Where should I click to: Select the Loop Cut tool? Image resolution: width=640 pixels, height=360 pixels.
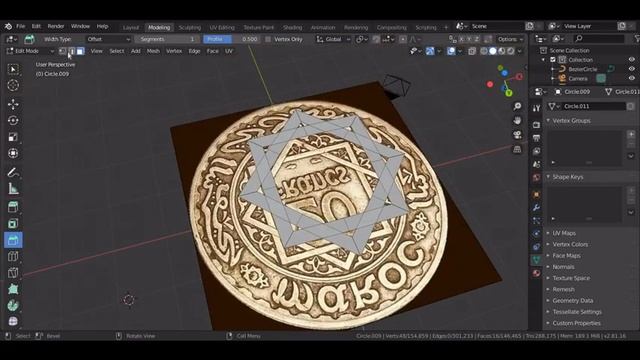pyautogui.click(x=13, y=256)
